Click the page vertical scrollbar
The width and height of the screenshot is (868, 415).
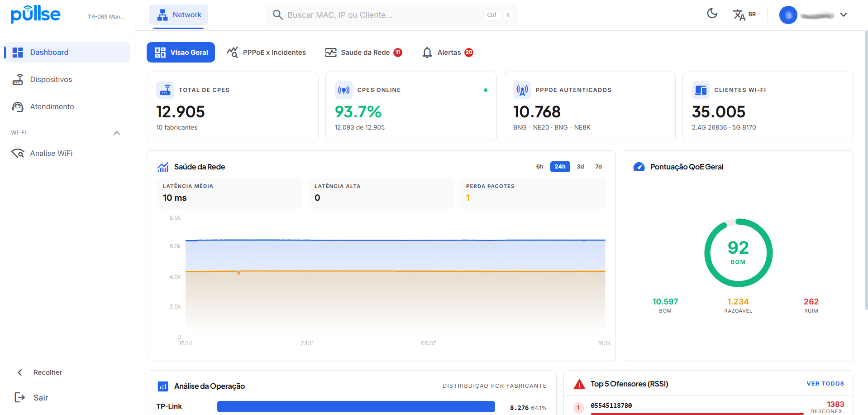(x=866, y=170)
